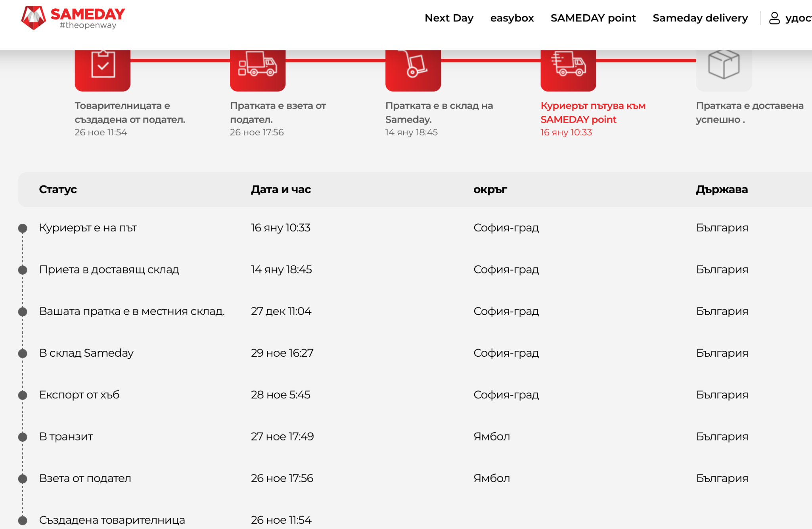This screenshot has width=812, height=529.
Task: Click the Дата и час column header
Action: point(281,190)
